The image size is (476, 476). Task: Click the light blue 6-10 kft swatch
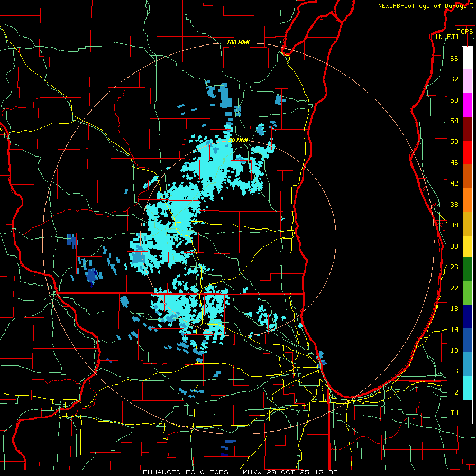467,364
